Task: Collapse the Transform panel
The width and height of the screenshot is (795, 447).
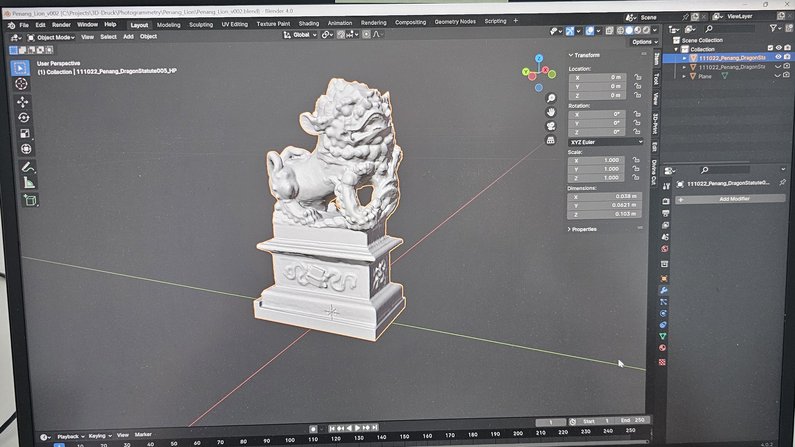Action: tap(587, 56)
